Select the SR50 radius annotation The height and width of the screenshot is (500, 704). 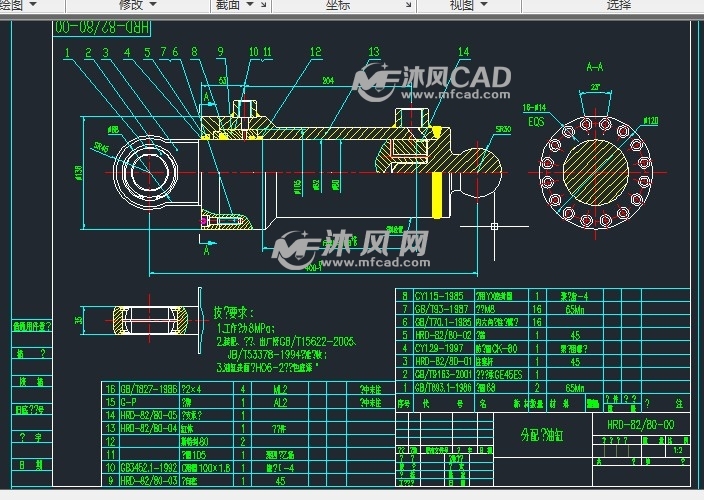pos(503,129)
